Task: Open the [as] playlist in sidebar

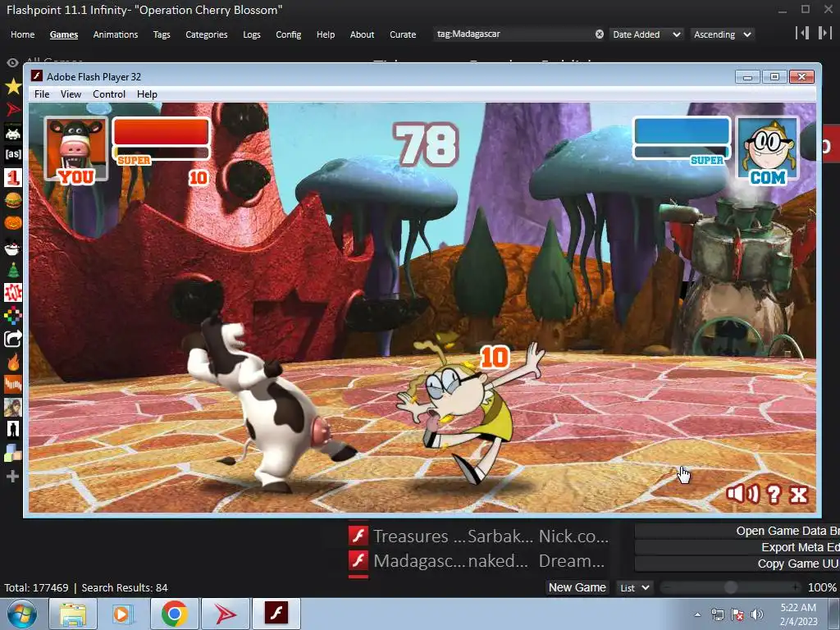Action: tap(13, 154)
